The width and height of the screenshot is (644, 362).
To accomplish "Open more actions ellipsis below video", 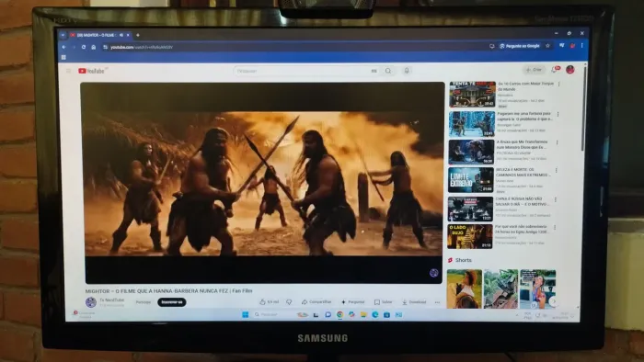I will (x=437, y=302).
